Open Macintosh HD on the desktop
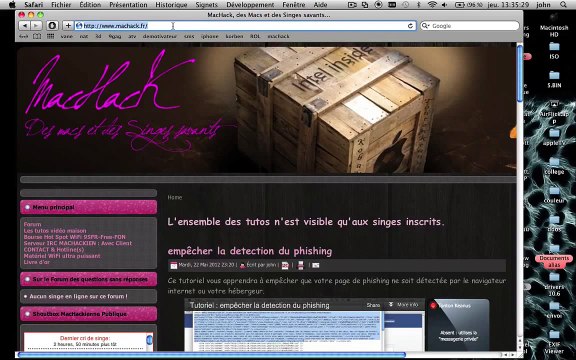 pyautogui.click(x=554, y=26)
